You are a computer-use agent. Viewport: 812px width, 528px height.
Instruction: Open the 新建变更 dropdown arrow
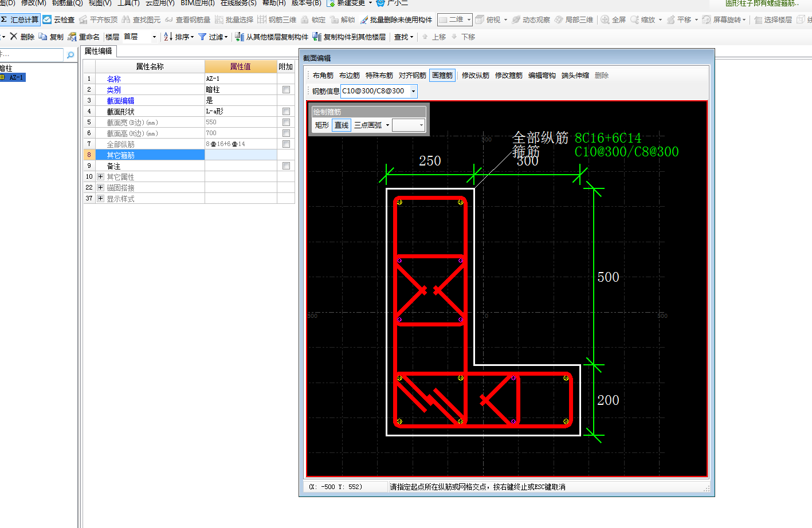(x=371, y=3)
